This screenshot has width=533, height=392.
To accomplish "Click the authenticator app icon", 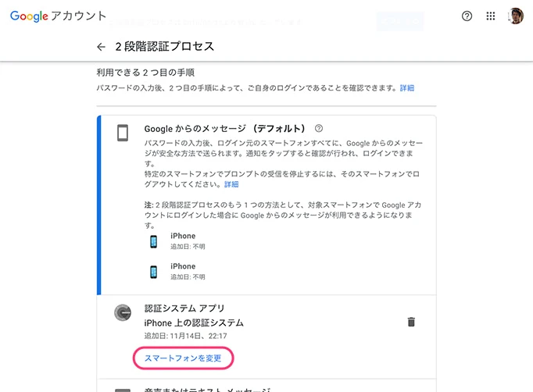I will (122, 312).
